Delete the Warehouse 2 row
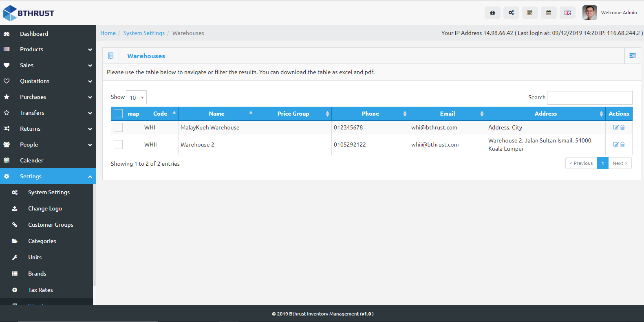This screenshot has width=644, height=322. tap(622, 145)
